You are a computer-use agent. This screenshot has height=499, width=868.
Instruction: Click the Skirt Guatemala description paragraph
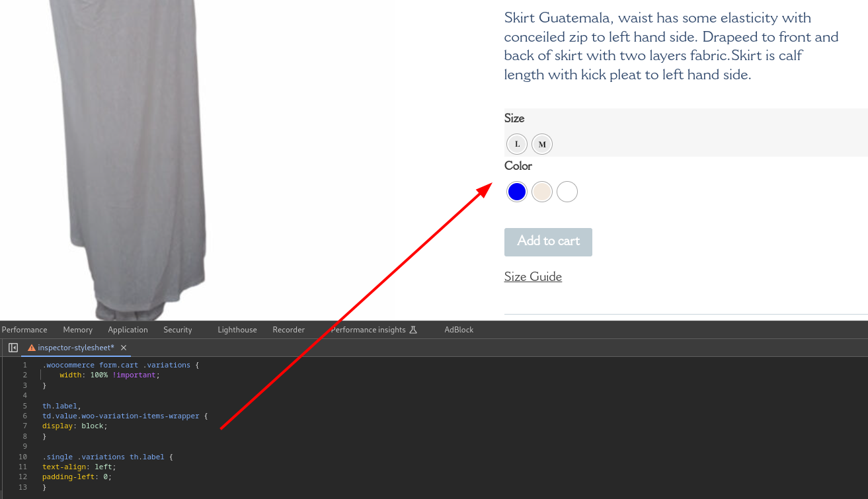tap(671, 46)
